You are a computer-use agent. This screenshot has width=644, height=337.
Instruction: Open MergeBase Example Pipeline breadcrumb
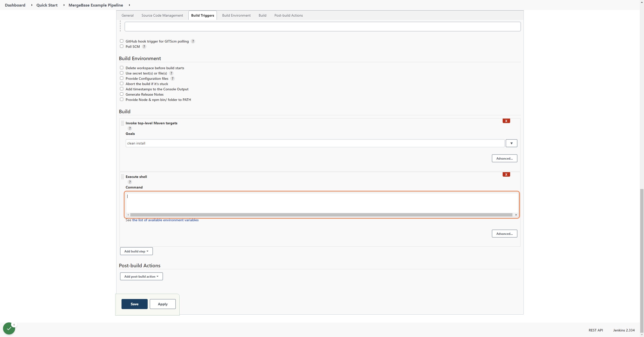point(96,5)
